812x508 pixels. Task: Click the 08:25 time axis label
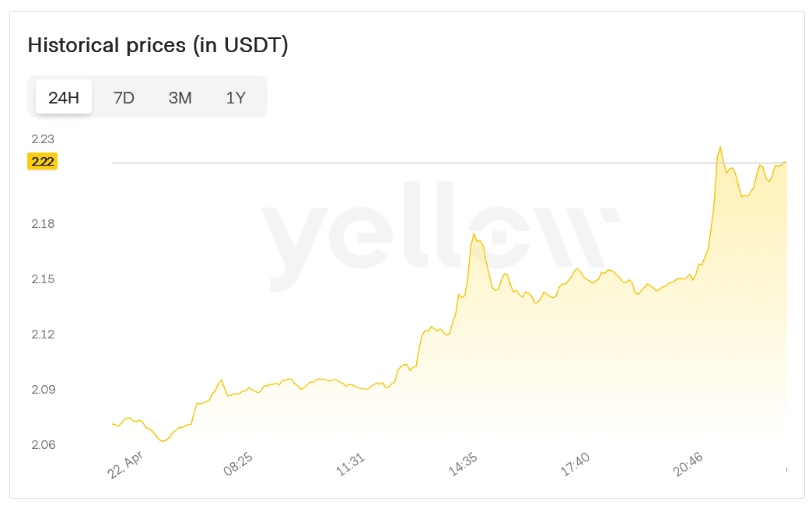(239, 464)
